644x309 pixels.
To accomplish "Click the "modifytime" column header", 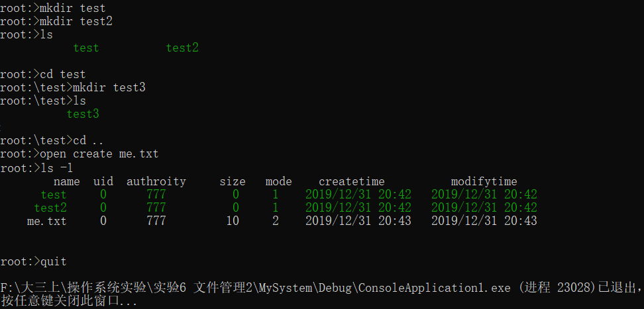I will pos(484,181).
